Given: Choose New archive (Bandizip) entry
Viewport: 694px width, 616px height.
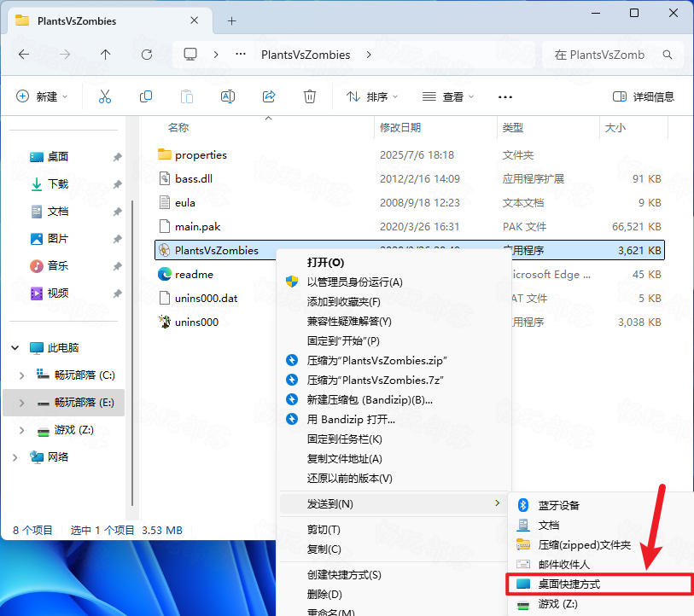Looking at the screenshot, I should point(394,400).
